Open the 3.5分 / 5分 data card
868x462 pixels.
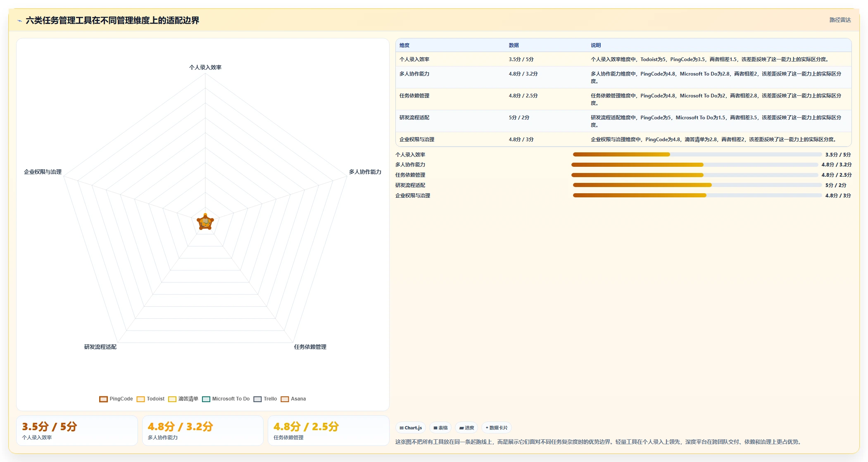coord(77,431)
